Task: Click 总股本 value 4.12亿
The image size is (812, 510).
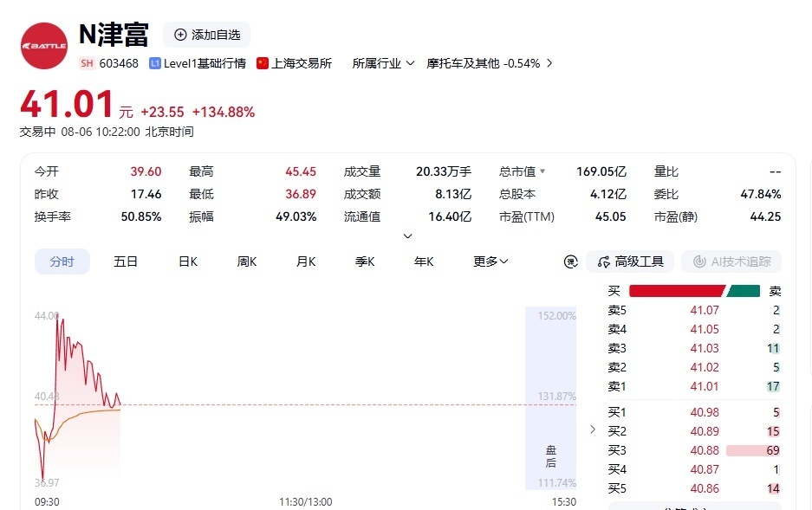Action: [x=608, y=194]
